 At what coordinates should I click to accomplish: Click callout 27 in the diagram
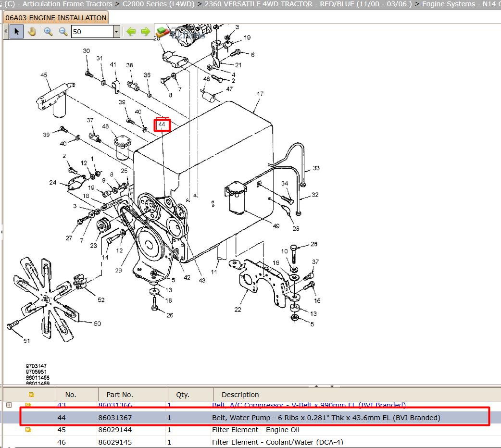point(69,238)
